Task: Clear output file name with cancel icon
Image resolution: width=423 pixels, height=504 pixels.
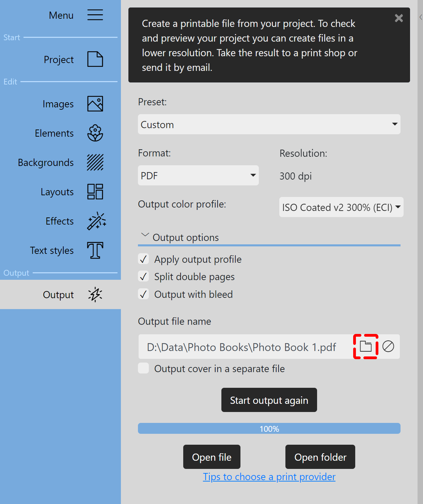Action: pos(388,346)
